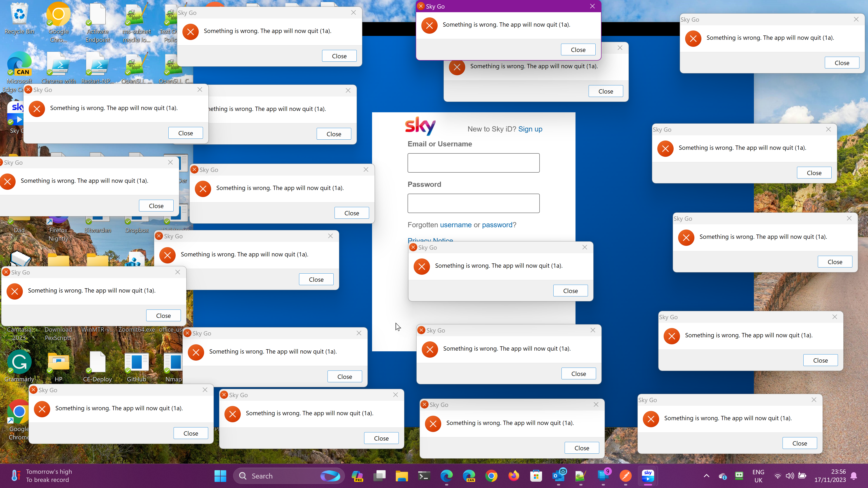Launch Edge Canary from taskbar
This screenshot has height=488, width=868.
pyautogui.click(x=469, y=476)
